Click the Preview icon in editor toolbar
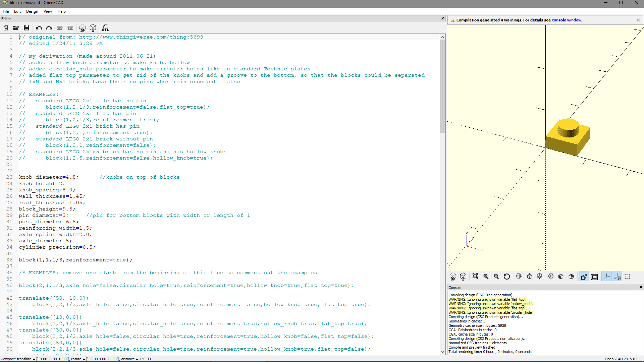This screenshot has height=362, width=644. [83, 28]
